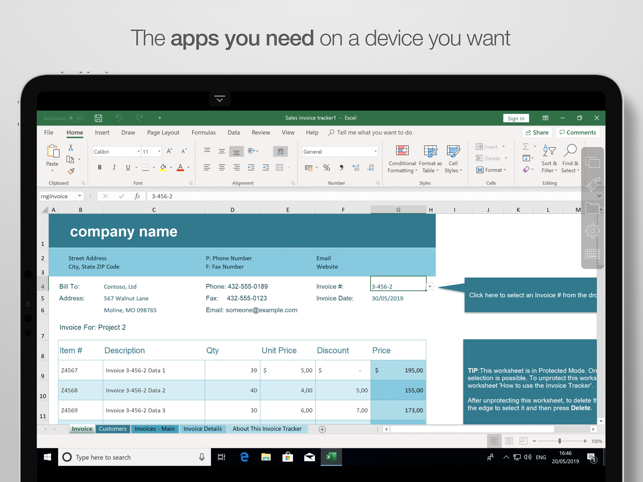Adjust the zoom slider handle
This screenshot has height=482, width=643.
point(559,441)
